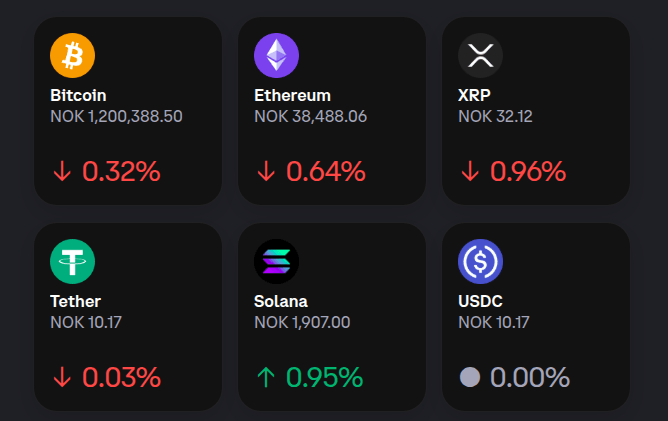The width and height of the screenshot is (668, 421).
Task: Click the gray dot beside USDC 0.00%
Action: (469, 377)
